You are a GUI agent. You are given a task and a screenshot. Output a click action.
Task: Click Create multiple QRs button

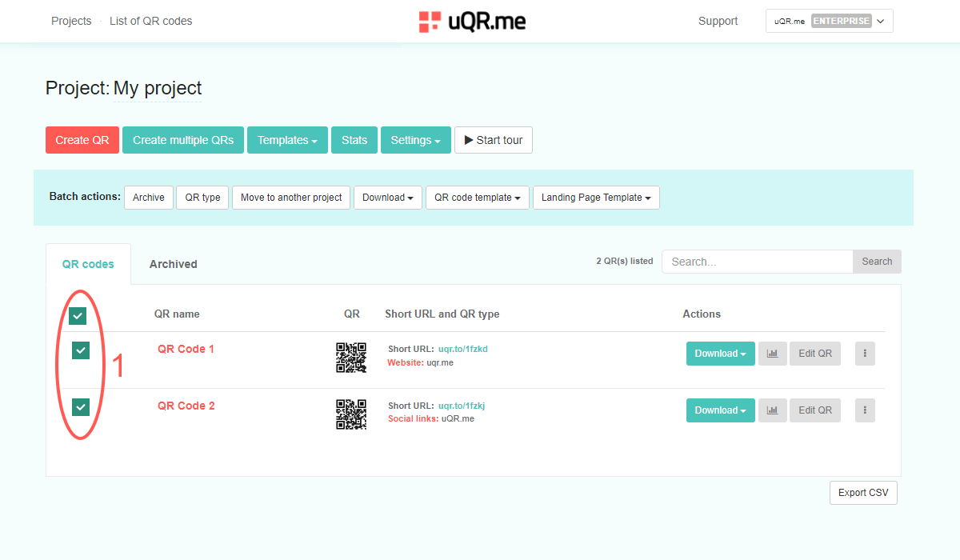click(x=183, y=140)
